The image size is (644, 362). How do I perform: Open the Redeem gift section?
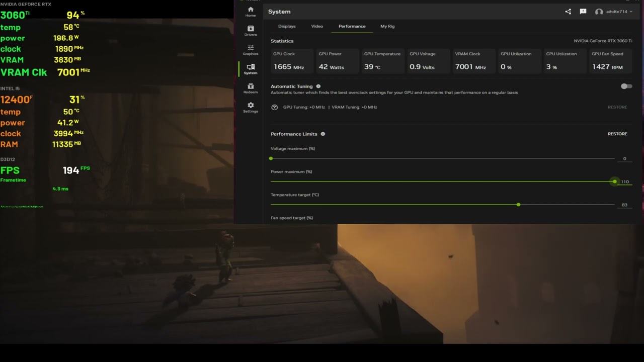coord(251,88)
